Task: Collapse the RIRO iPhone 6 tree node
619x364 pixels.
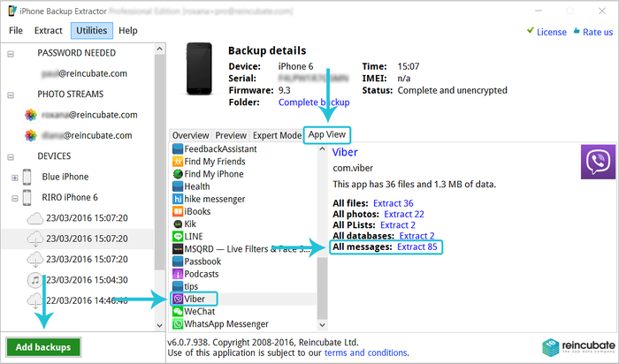Action: coord(15,199)
